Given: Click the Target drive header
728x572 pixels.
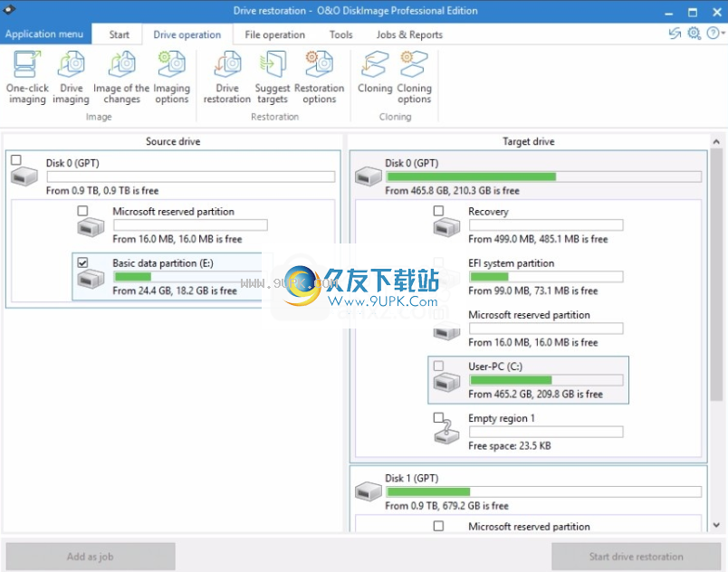Looking at the screenshot, I should point(529,141).
